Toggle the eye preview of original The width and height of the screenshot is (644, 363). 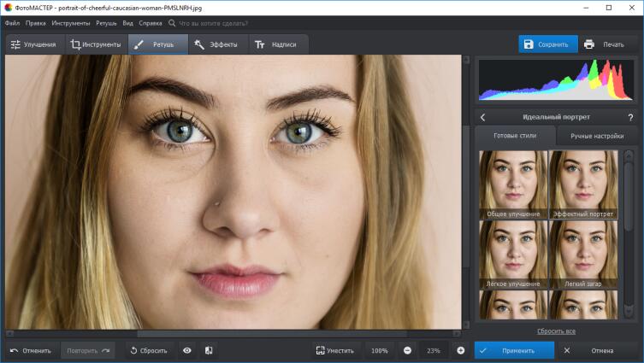tap(186, 350)
